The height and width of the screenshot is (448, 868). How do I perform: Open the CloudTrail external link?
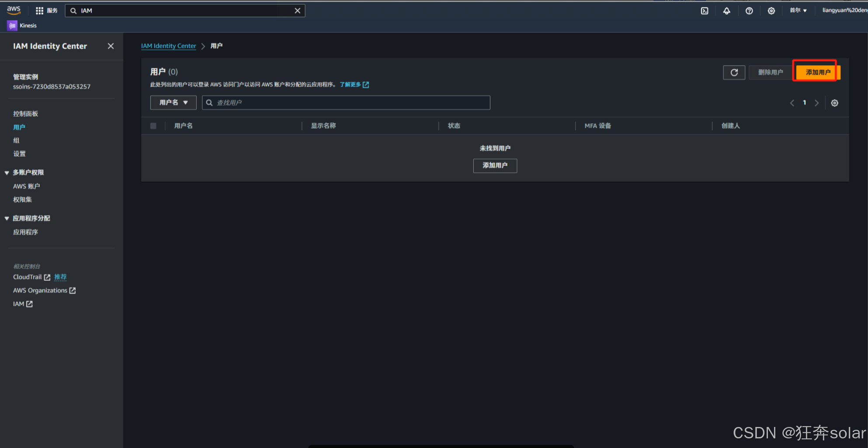(31, 277)
